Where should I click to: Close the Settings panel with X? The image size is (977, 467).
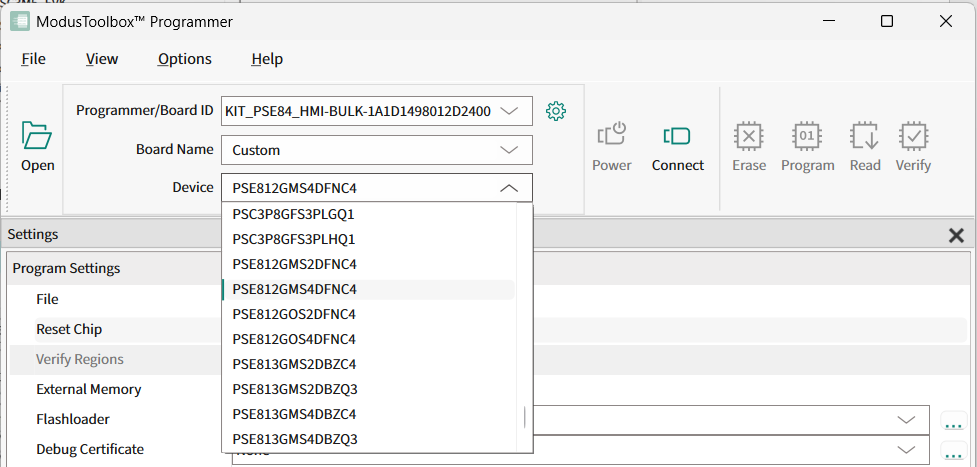[956, 235]
